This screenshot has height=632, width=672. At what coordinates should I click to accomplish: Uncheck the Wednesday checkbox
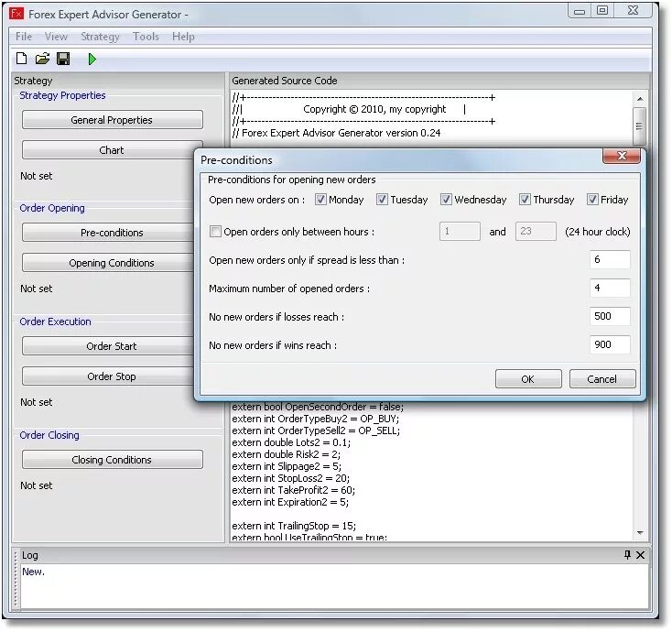pyautogui.click(x=446, y=200)
